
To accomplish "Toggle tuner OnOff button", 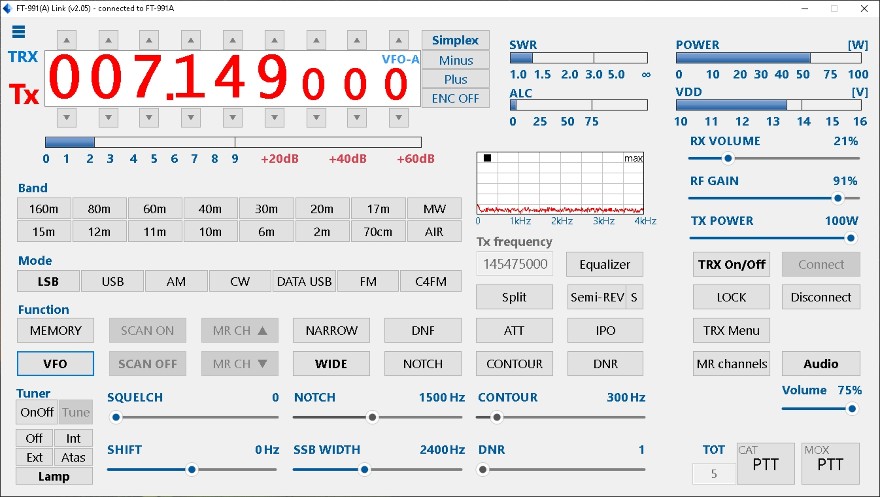I will (x=37, y=412).
